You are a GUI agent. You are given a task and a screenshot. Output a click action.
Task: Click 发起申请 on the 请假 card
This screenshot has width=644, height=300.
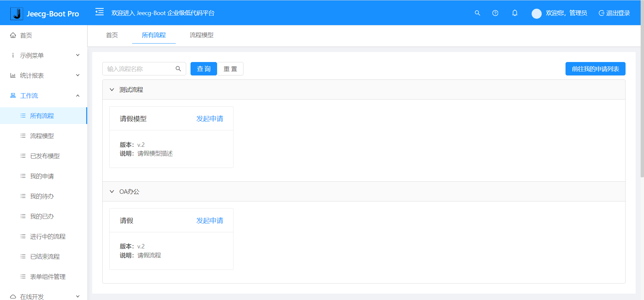click(x=210, y=221)
